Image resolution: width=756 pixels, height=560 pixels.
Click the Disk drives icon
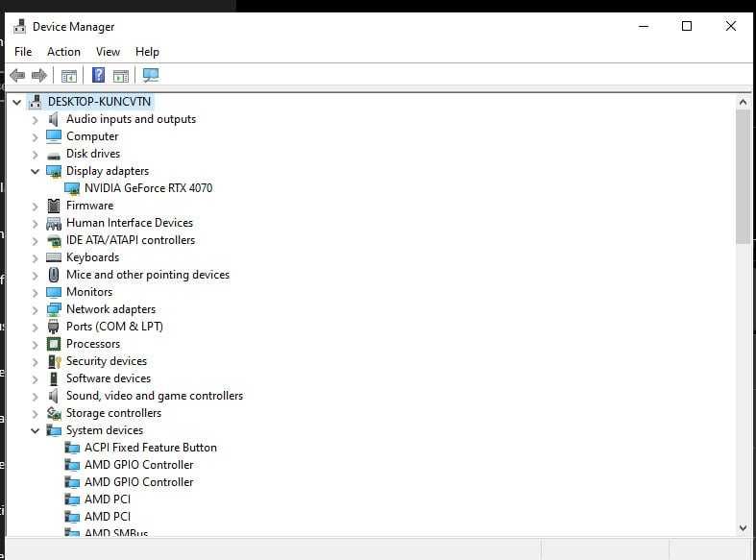click(x=54, y=155)
